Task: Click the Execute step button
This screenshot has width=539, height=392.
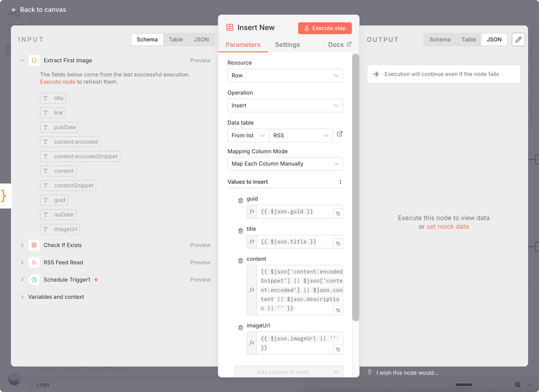Action: tap(325, 28)
